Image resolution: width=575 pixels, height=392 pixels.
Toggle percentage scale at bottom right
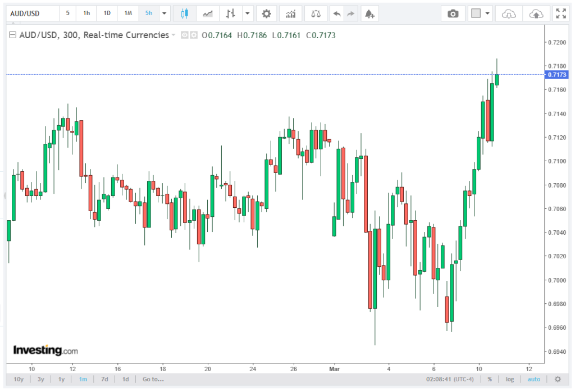[490, 379]
